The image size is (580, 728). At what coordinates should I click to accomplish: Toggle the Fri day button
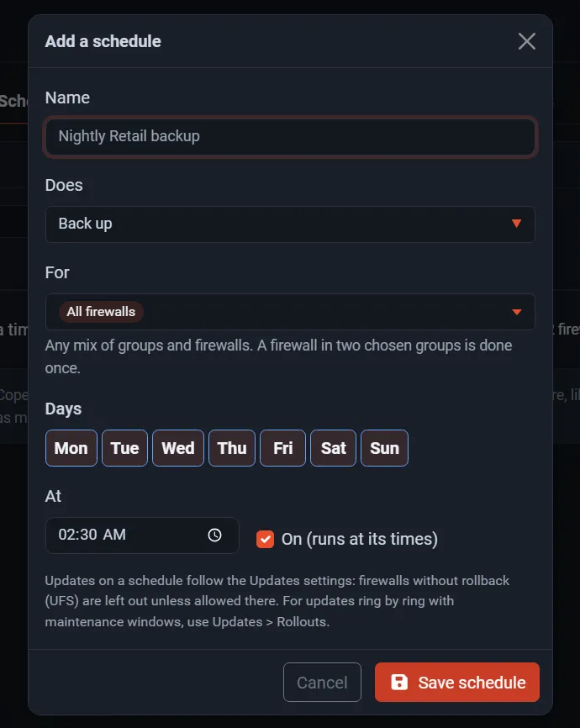point(282,448)
